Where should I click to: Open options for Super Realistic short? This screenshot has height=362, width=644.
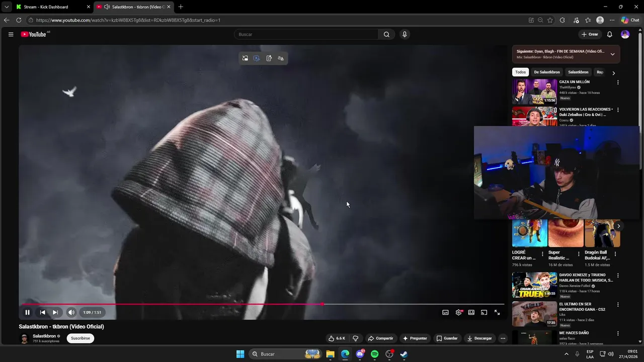click(579, 254)
